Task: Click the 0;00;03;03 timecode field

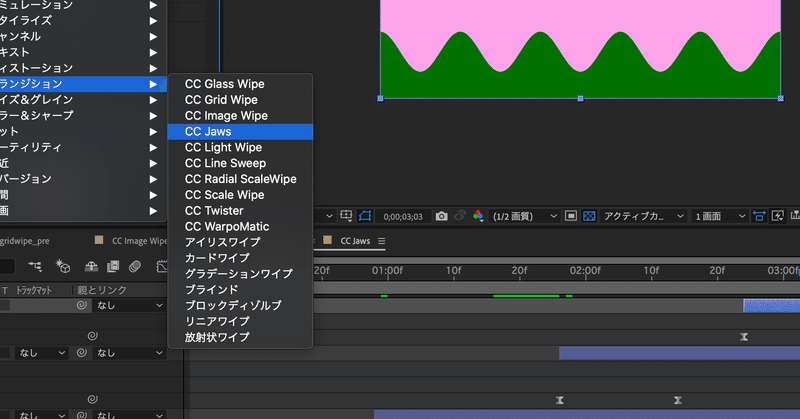Action: pyautogui.click(x=403, y=216)
